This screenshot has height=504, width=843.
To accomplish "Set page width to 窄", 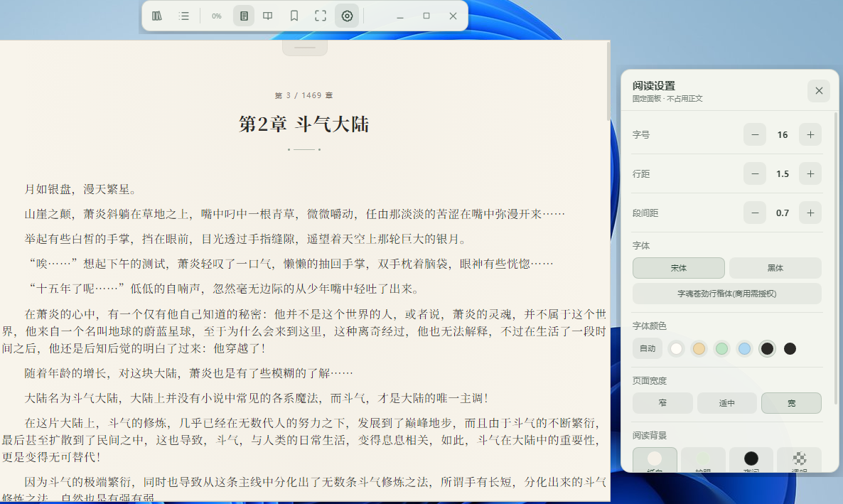I will click(x=662, y=403).
